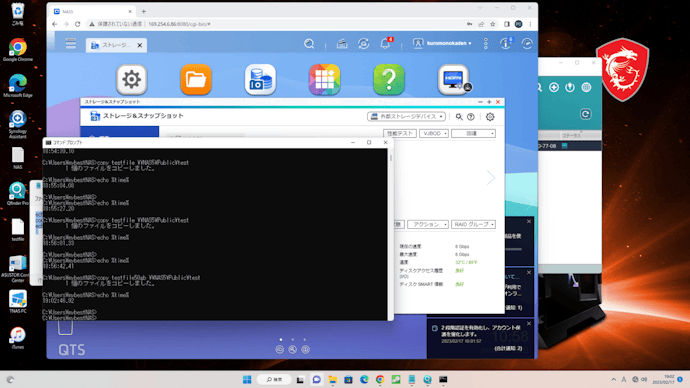Click the refresh icon in the right-side window
The width and height of the screenshot is (690, 388).
click(x=585, y=114)
